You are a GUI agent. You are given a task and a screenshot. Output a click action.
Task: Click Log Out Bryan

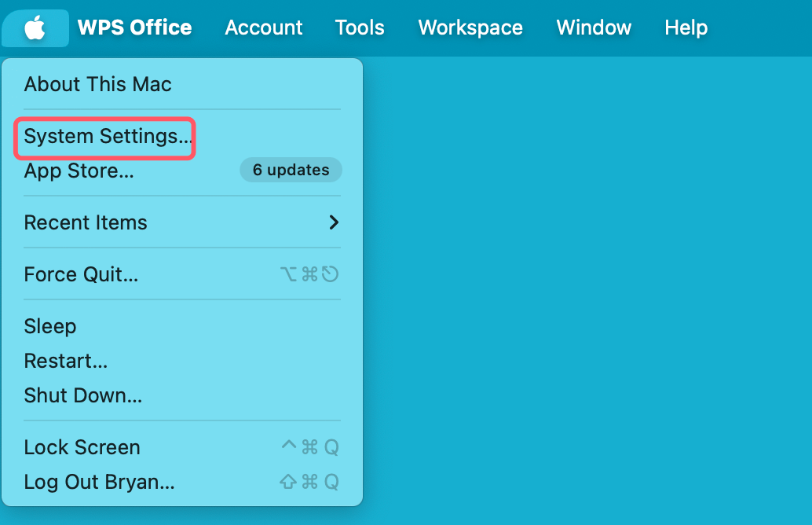[x=99, y=482]
